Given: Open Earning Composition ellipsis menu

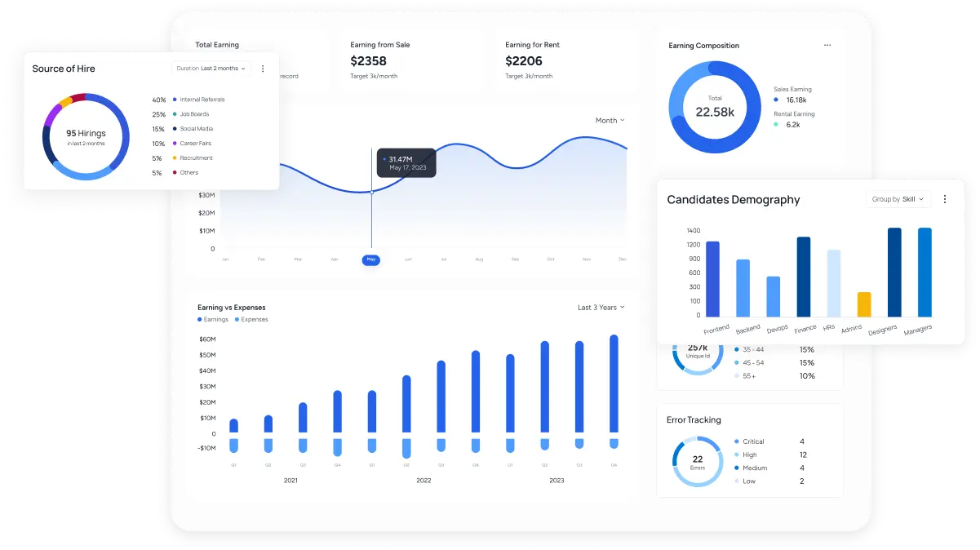Looking at the screenshot, I should point(827,46).
